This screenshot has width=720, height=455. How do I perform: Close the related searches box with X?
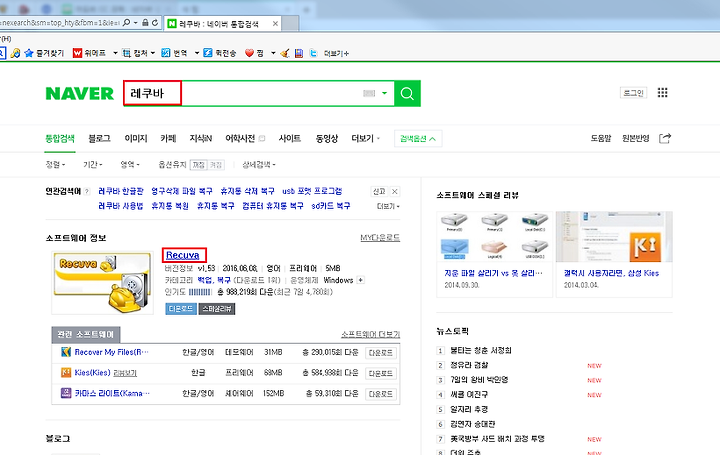pos(394,191)
